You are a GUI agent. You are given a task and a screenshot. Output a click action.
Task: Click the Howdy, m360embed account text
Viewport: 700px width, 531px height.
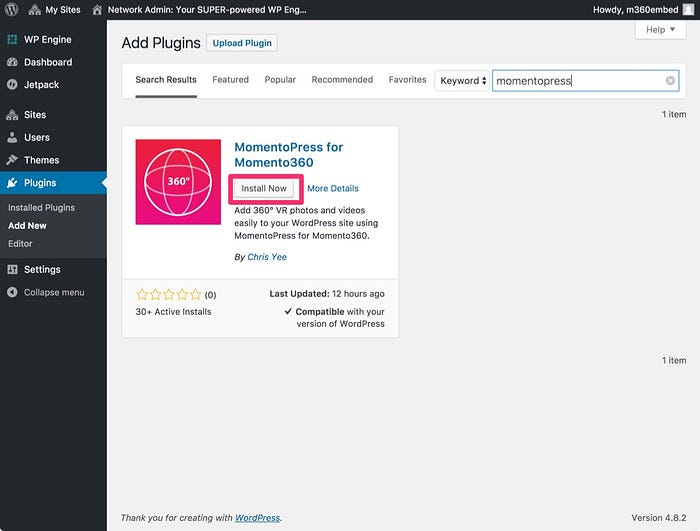tap(636, 10)
